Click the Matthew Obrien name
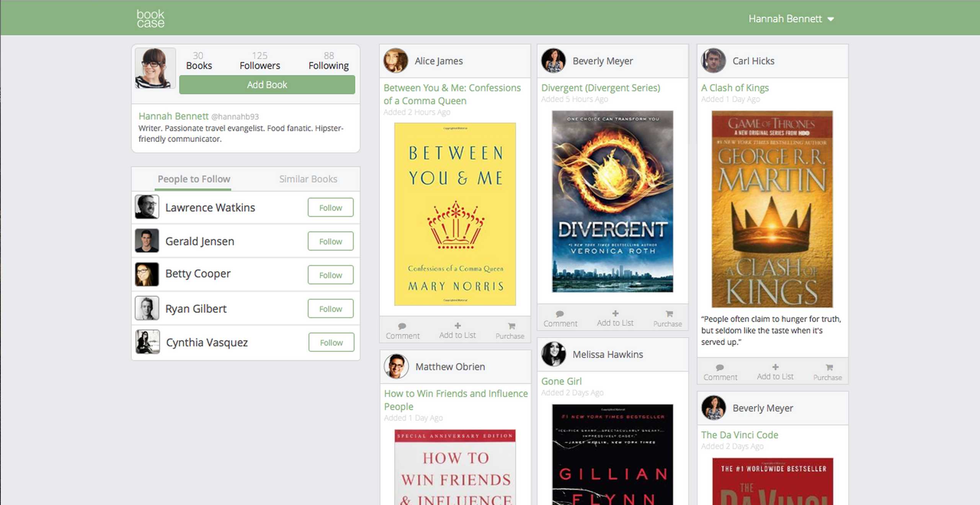 point(450,367)
